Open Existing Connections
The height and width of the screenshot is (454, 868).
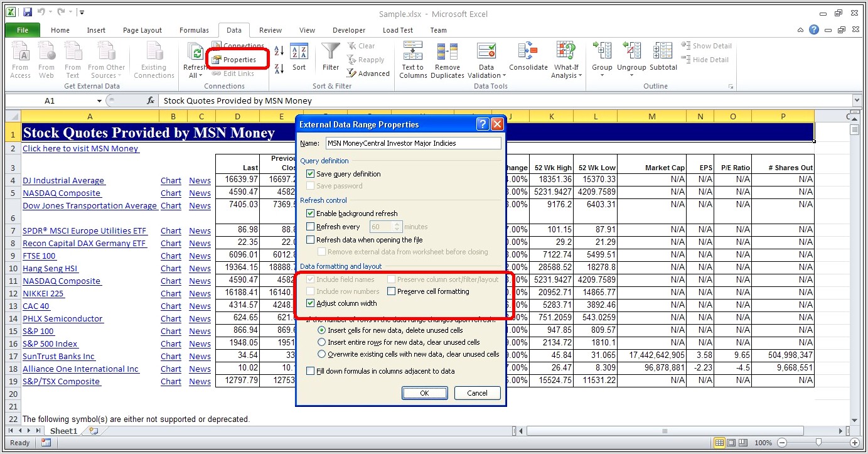(154, 60)
